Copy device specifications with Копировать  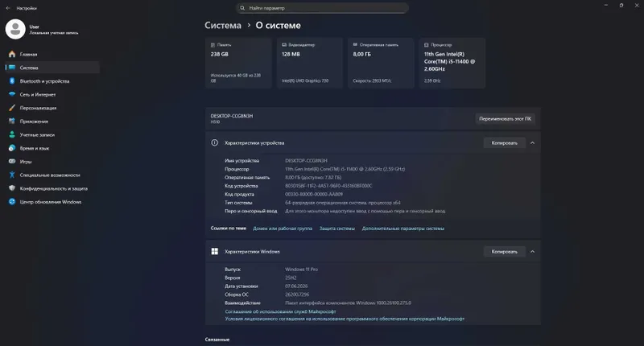(505, 143)
